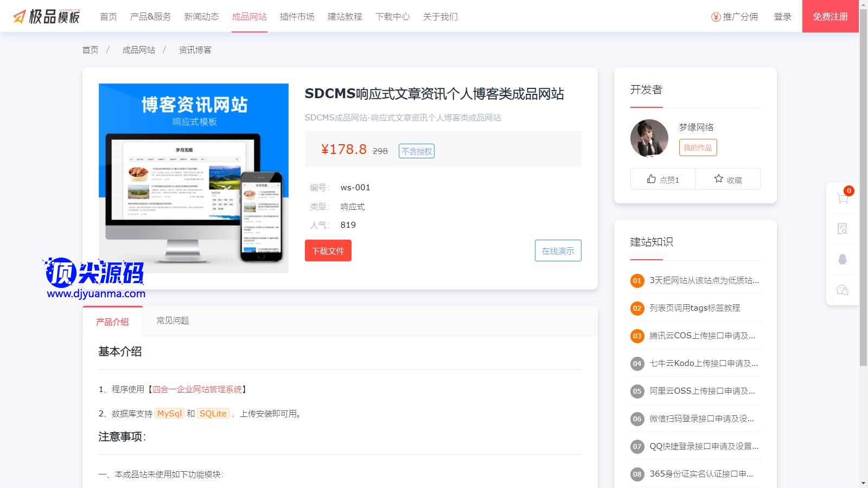
Task: Click the red 下载文件 button
Action: click(x=328, y=251)
